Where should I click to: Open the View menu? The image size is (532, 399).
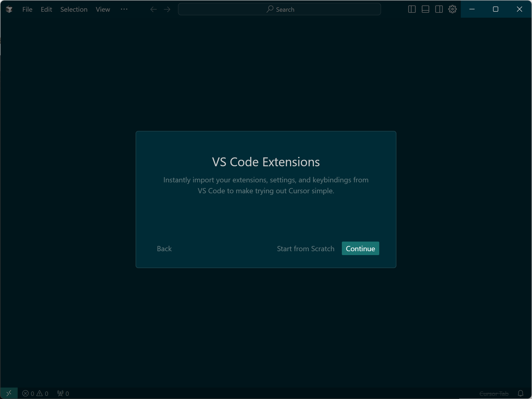point(103,9)
